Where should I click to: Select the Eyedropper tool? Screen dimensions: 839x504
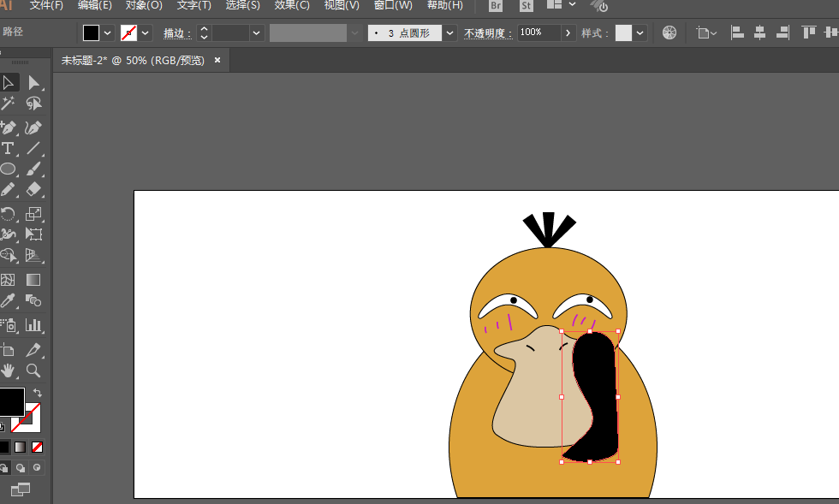tap(9, 300)
